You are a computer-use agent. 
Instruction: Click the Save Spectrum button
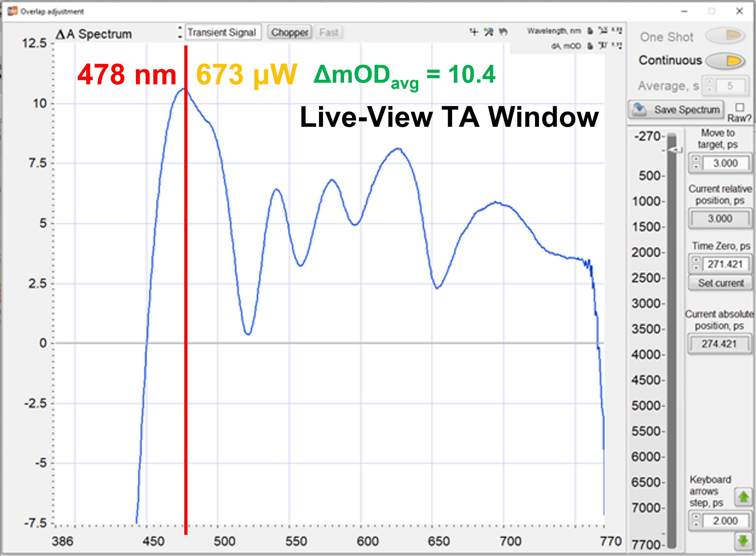[x=676, y=109]
